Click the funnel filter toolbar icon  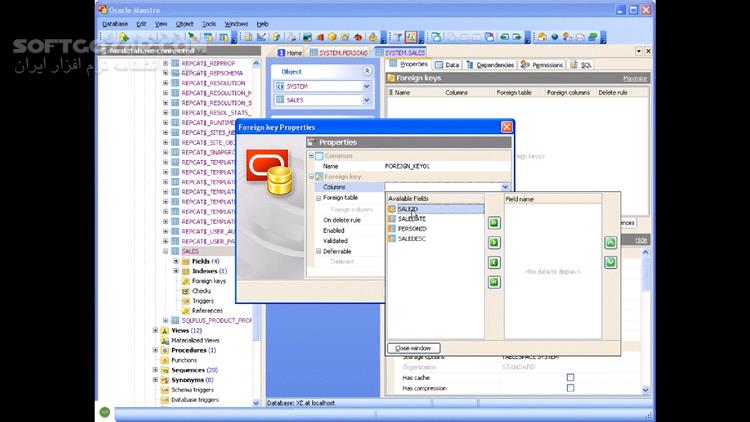(x=398, y=37)
